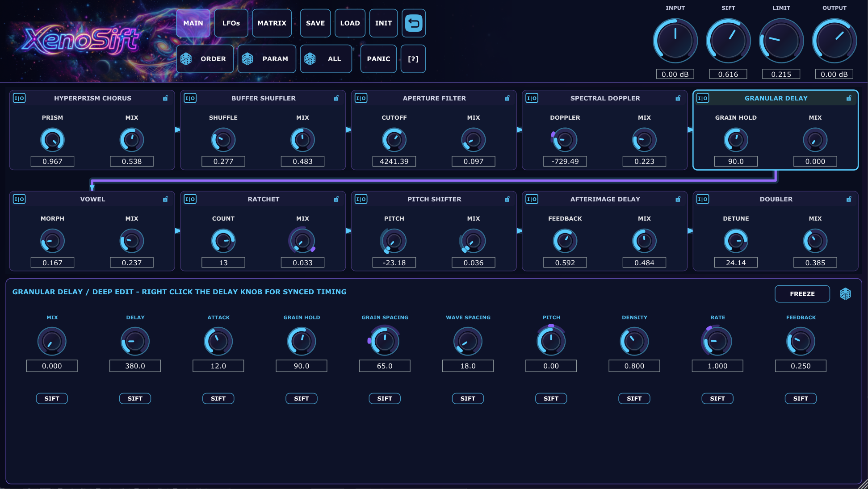The image size is (868, 489).
Task: Toggle lock on Ratchet module
Action: (x=336, y=199)
